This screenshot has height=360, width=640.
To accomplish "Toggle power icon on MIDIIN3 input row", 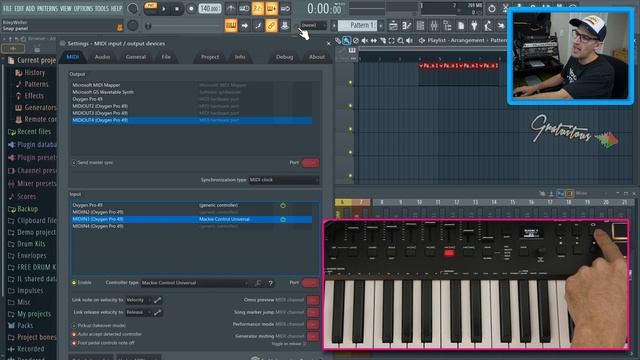I will point(283,220).
